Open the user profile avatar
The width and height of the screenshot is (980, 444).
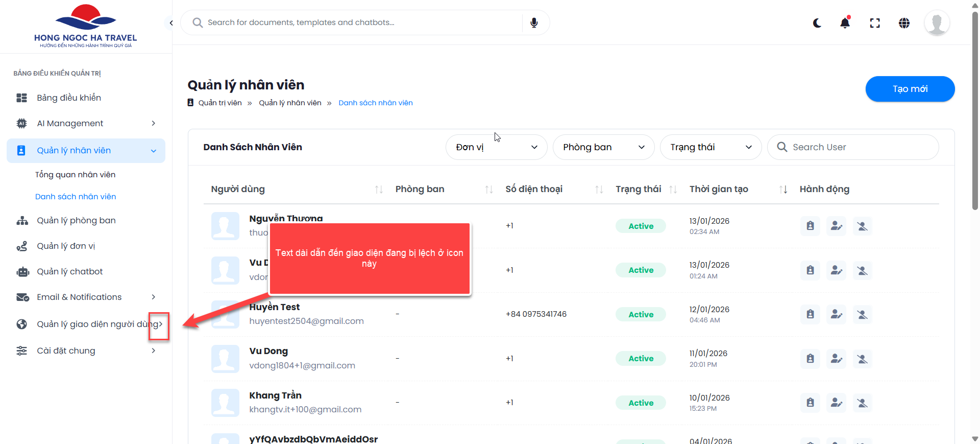tap(937, 23)
